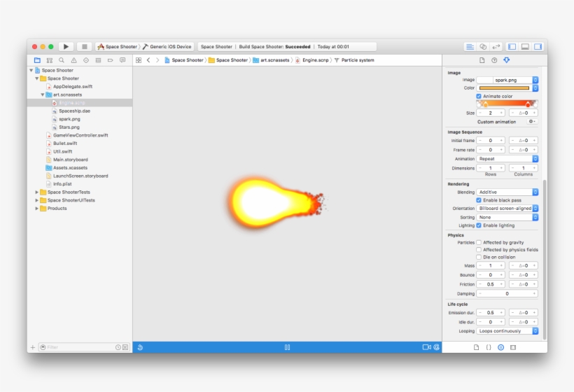Viewport: 574px width, 392px height.
Task: Enable Affected by gravity checkbox
Action: (479, 242)
